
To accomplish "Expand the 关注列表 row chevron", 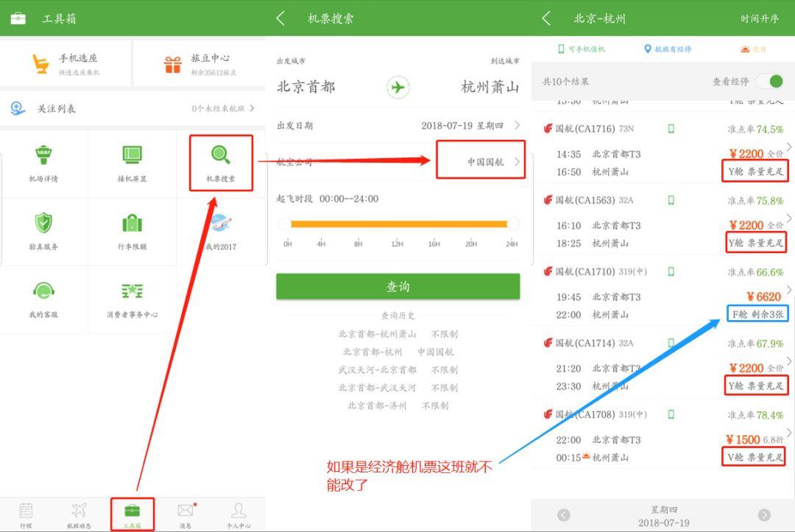I will coord(252,108).
